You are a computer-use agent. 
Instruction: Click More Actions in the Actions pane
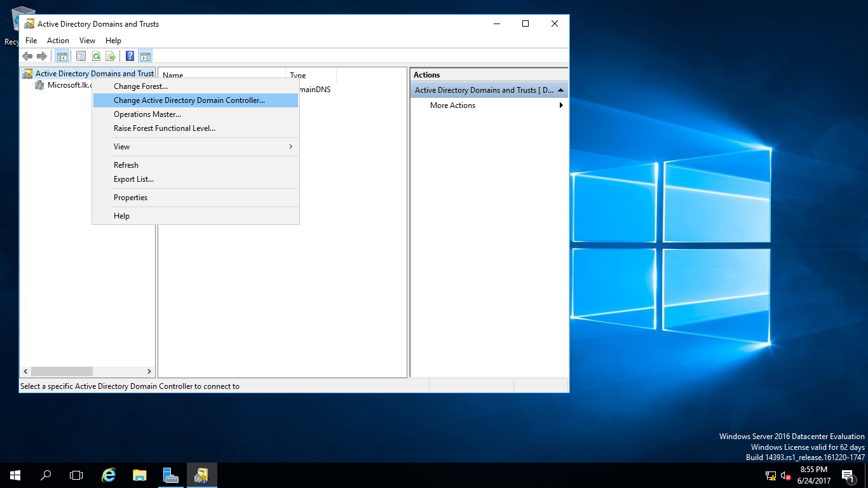coord(452,105)
